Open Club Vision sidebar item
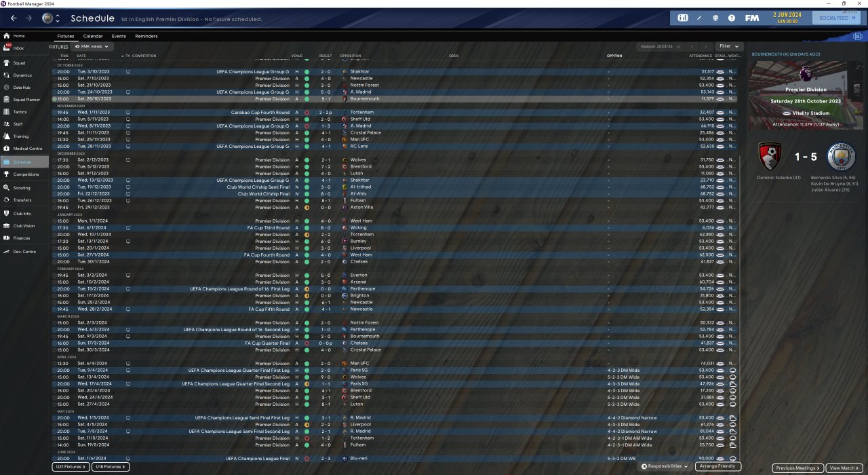The width and height of the screenshot is (868, 475). tap(24, 226)
